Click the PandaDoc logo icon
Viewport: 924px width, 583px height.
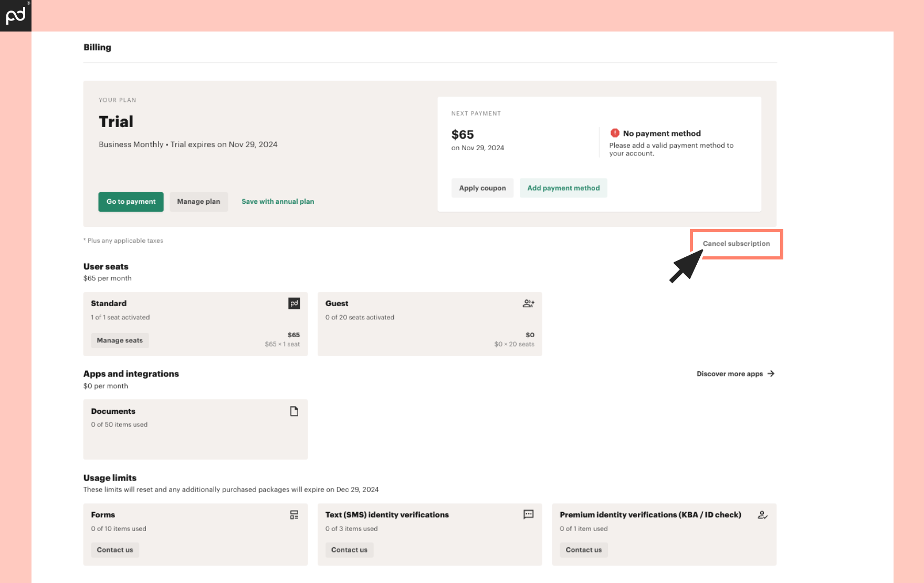click(16, 16)
